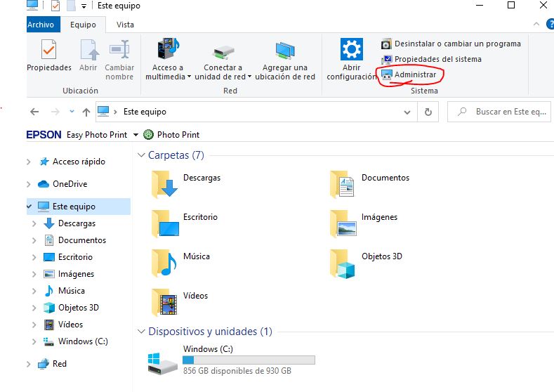The image size is (554, 392).
Task: Click the Photo Print button
Action: (171, 135)
